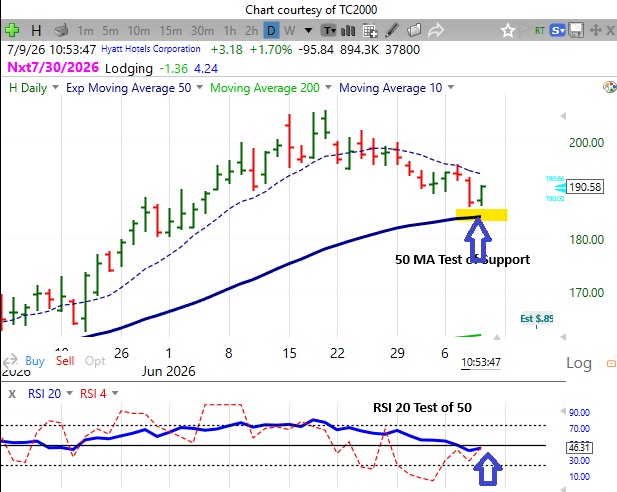Select the W weekly time frame

tap(289, 30)
